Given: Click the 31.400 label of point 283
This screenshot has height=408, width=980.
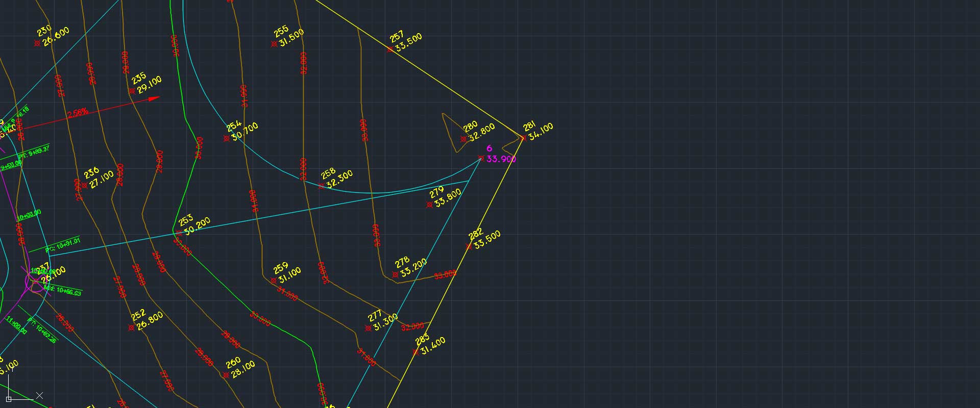Looking at the screenshot, I should [x=433, y=346].
